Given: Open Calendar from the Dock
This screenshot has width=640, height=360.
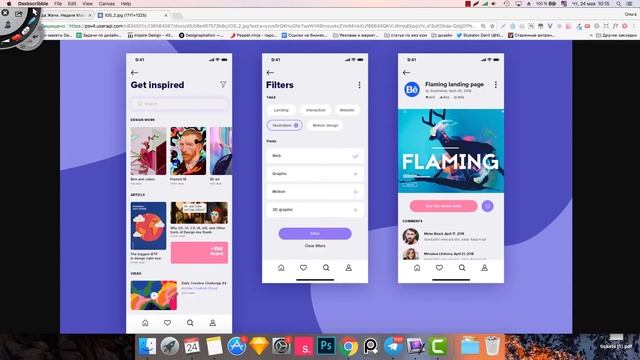Looking at the screenshot, I should point(192,346).
